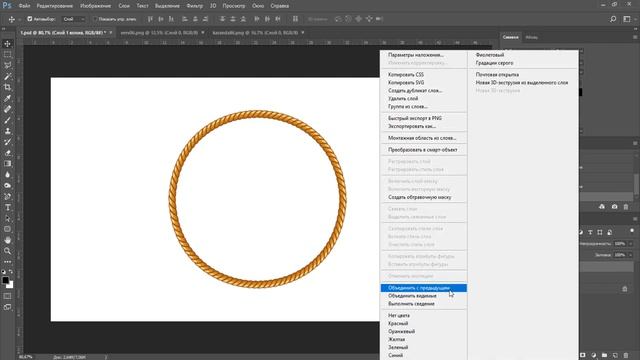Switch to the Символ panel tab
The height and width of the screenshot is (360, 640).
pyautogui.click(x=510, y=37)
